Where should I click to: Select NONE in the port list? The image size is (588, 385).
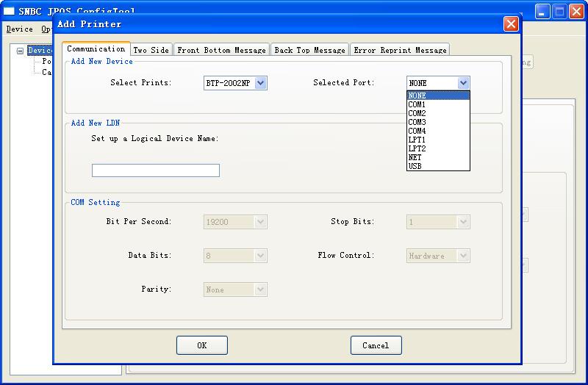click(x=438, y=96)
